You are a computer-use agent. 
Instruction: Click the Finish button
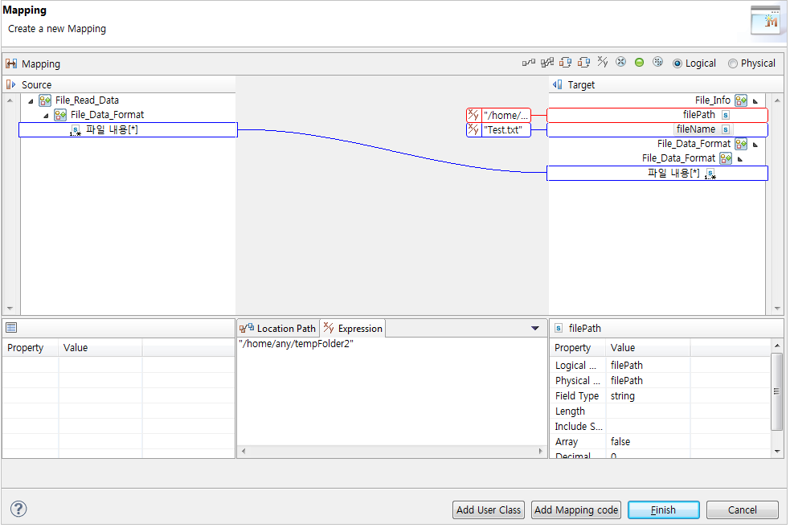click(x=663, y=509)
